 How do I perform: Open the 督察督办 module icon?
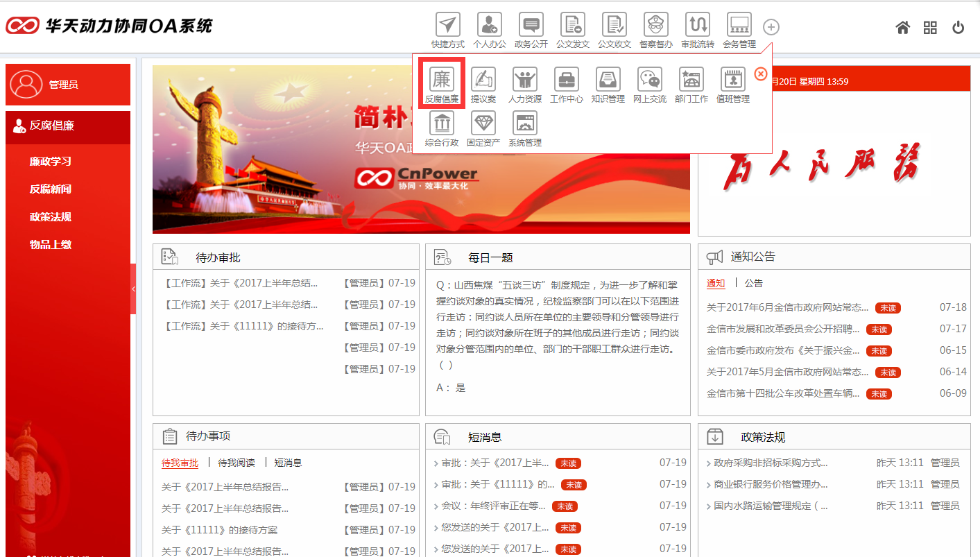pos(655,26)
